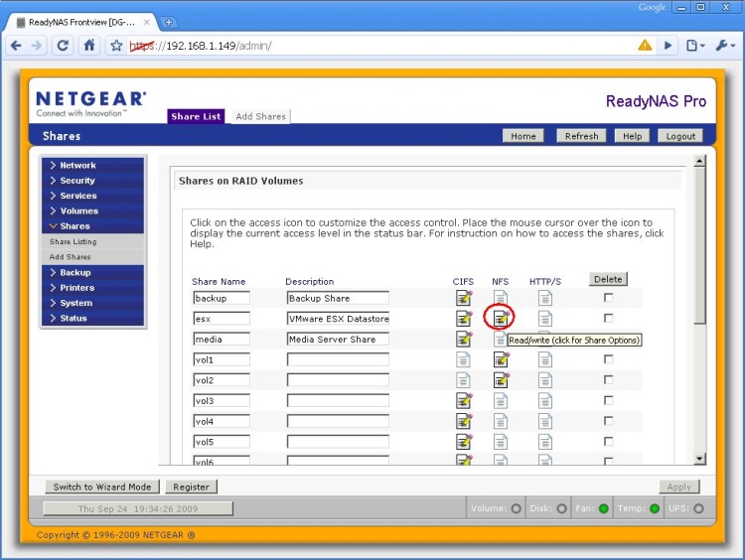745x560 pixels.
Task: Click the CIFS access icon for backup share
Action: coord(464,298)
